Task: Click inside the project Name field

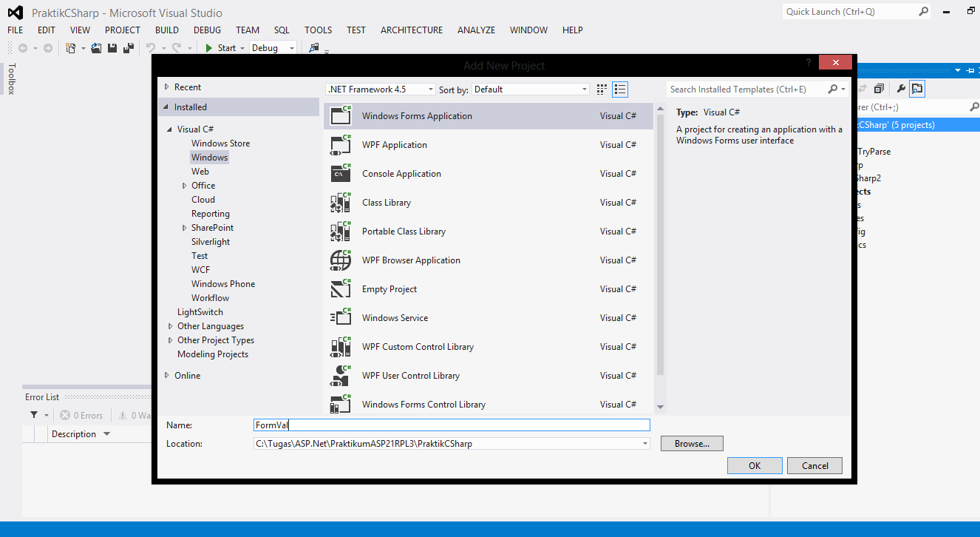Action: pyautogui.click(x=451, y=425)
